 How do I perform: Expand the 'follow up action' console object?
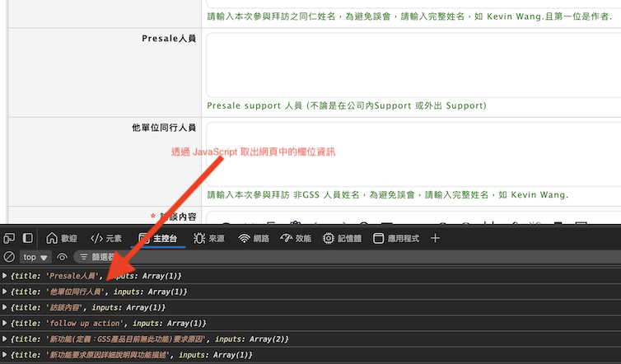(x=5, y=323)
